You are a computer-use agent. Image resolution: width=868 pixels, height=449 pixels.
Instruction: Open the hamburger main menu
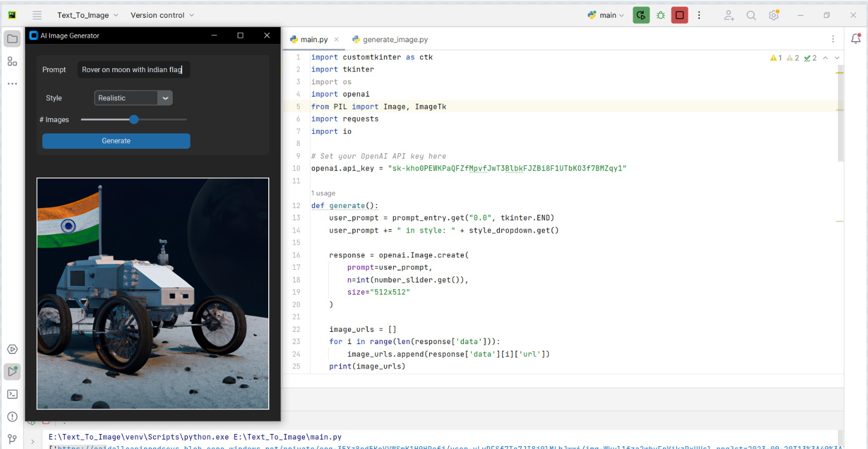pyautogui.click(x=37, y=16)
